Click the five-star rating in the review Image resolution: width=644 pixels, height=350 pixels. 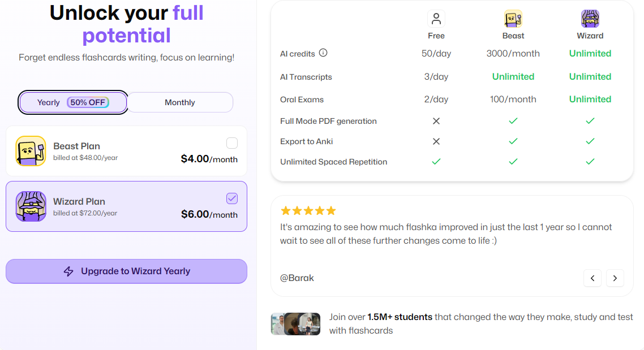pos(308,211)
